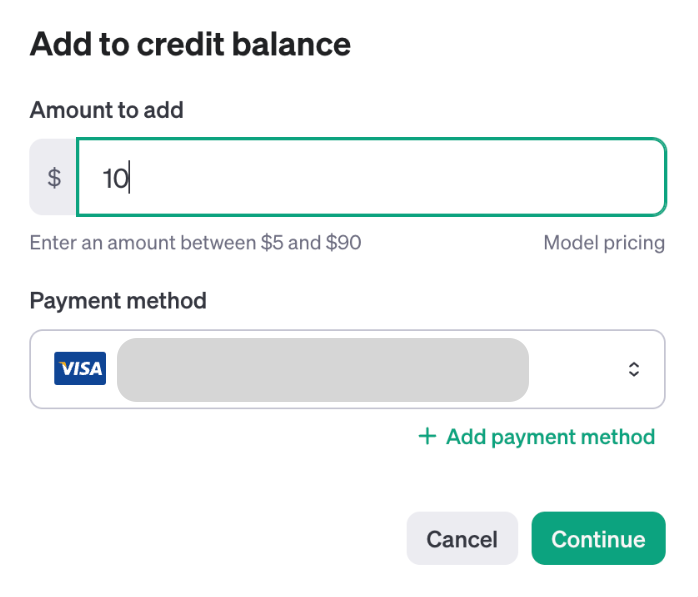
Task: Click the Visa card logo
Action: (x=80, y=369)
